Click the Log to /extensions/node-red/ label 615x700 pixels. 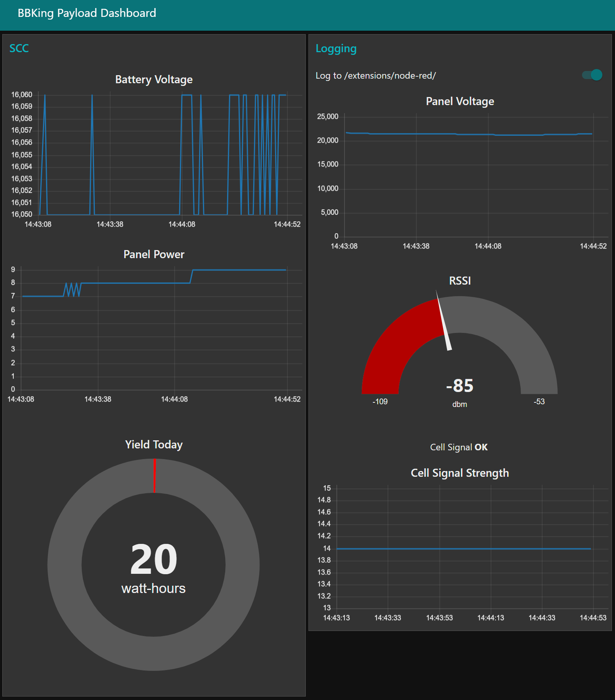point(376,76)
